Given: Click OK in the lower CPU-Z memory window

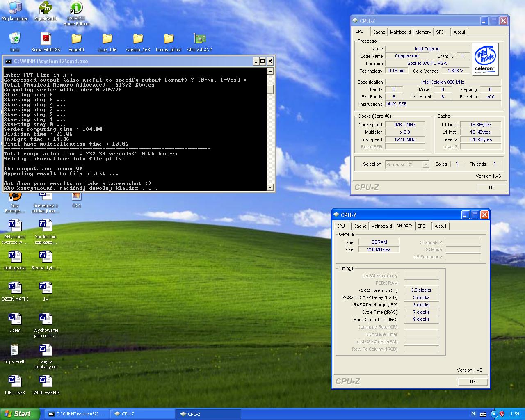Looking at the screenshot, I should 473,382.
